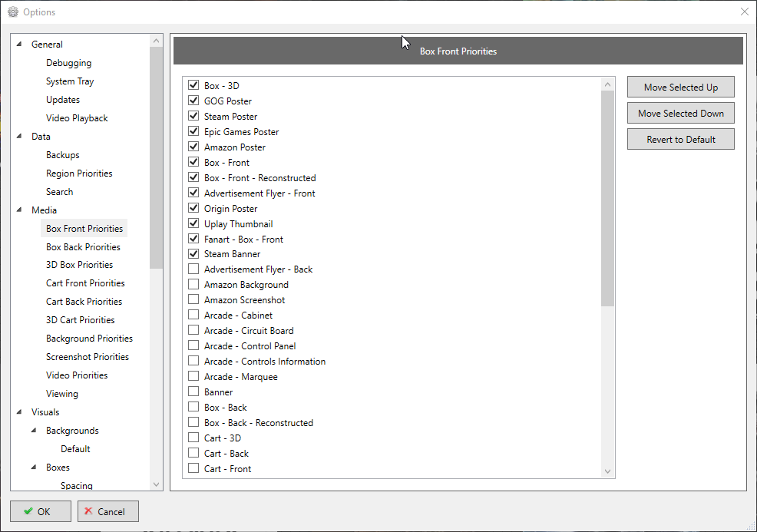Collapse the Visuals tree section
The width and height of the screenshot is (757, 532).
point(19,411)
